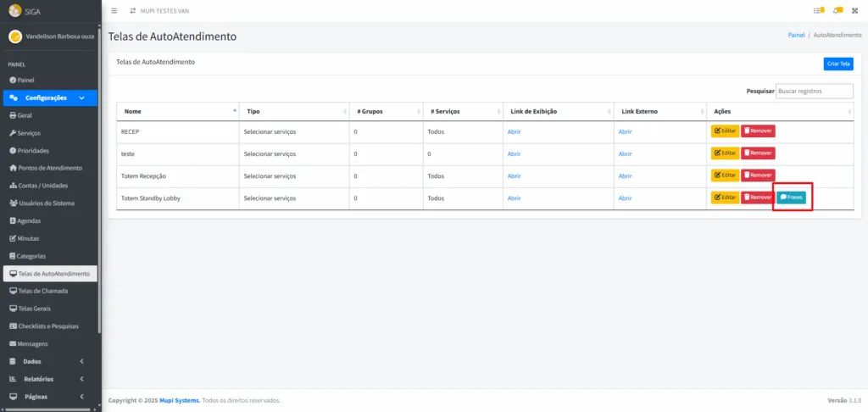This screenshot has width=868, height=412.
Task: Toggle fullscreen with the expand icon
Action: (x=856, y=10)
